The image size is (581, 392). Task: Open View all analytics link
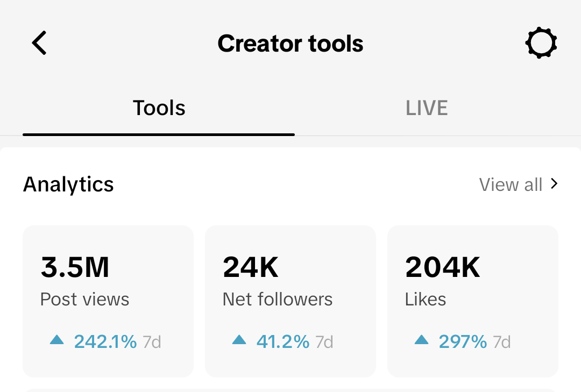pos(511,185)
